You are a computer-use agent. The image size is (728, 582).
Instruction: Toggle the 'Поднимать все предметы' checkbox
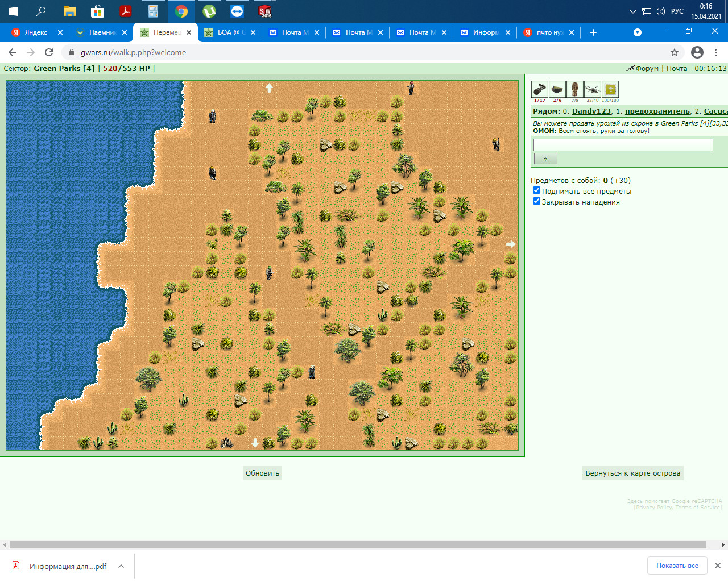[536, 190]
